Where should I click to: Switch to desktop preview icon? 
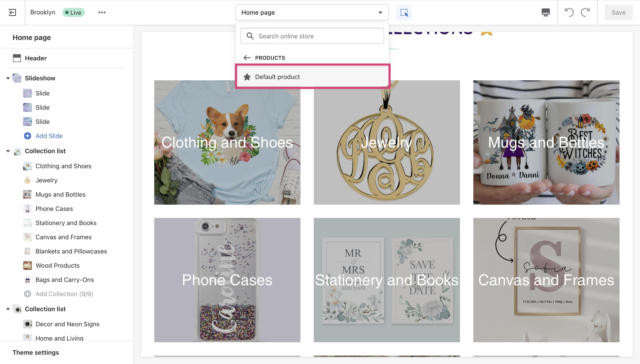545,12
